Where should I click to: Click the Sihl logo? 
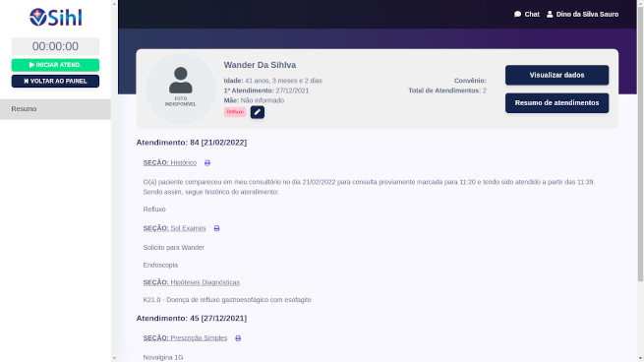tap(55, 18)
